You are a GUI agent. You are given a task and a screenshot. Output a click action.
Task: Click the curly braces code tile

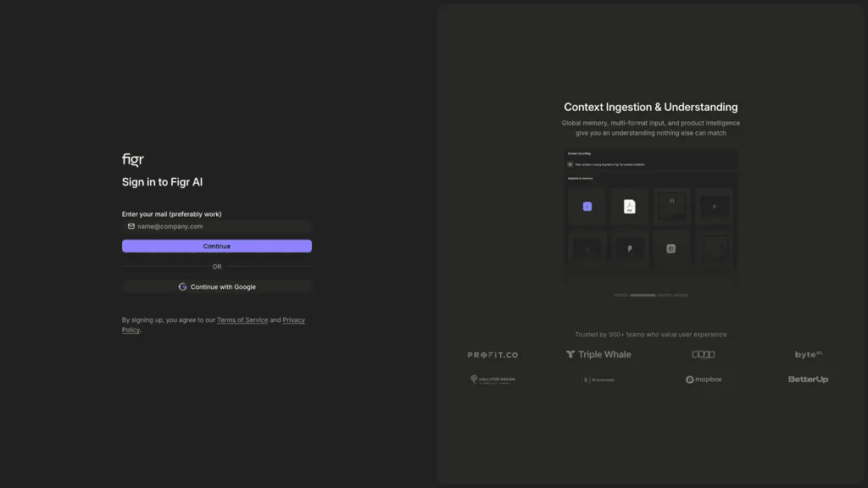tap(671, 207)
